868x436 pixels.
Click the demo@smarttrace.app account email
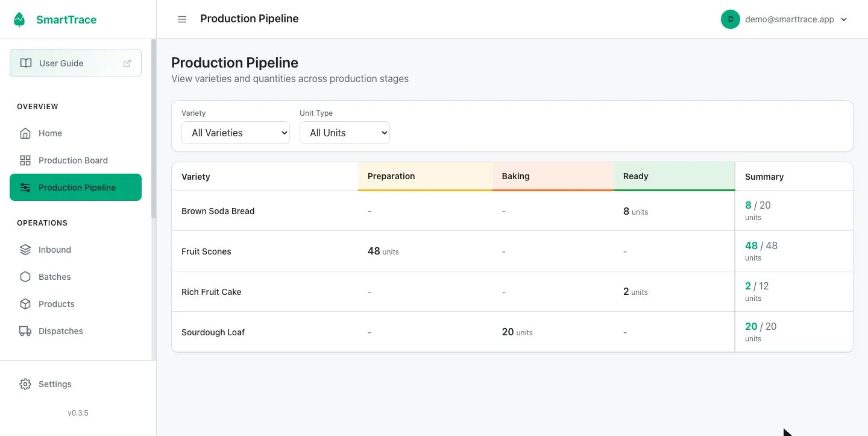(790, 19)
